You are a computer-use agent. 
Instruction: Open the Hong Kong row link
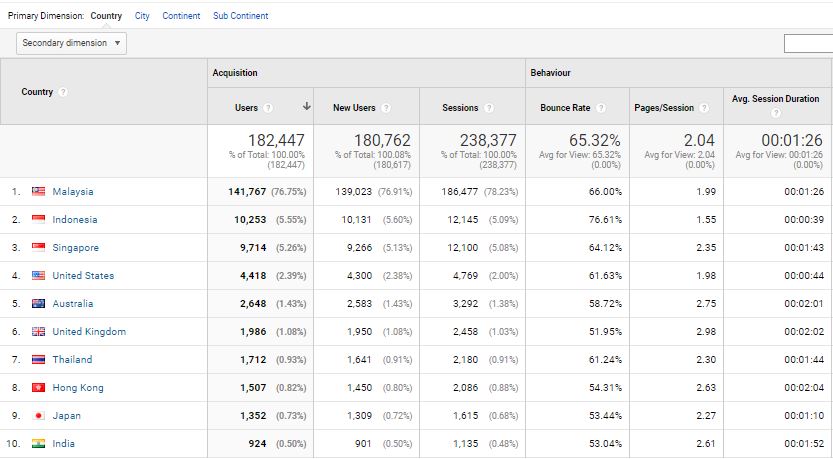pyautogui.click(x=78, y=388)
